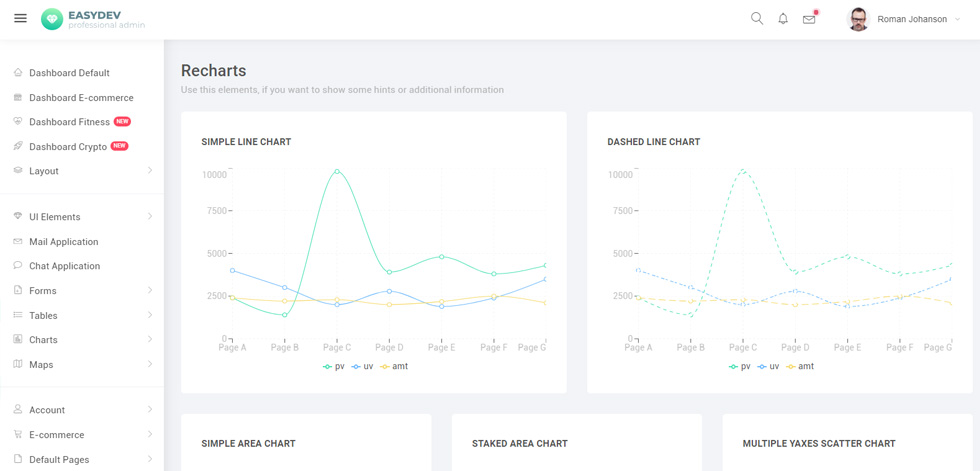The image size is (980, 471).
Task: Click the Default Pages file icon
Action: (18, 459)
